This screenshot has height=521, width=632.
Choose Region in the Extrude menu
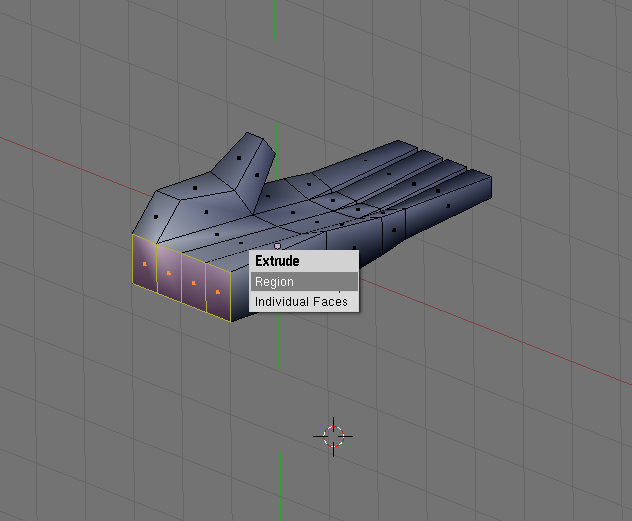coord(304,282)
